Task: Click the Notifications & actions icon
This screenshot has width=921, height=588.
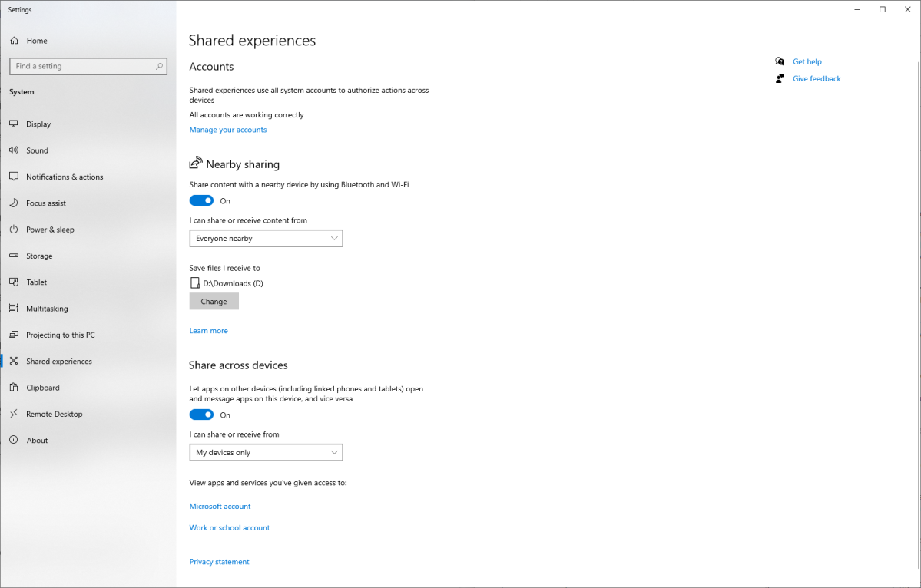Action: [14, 177]
